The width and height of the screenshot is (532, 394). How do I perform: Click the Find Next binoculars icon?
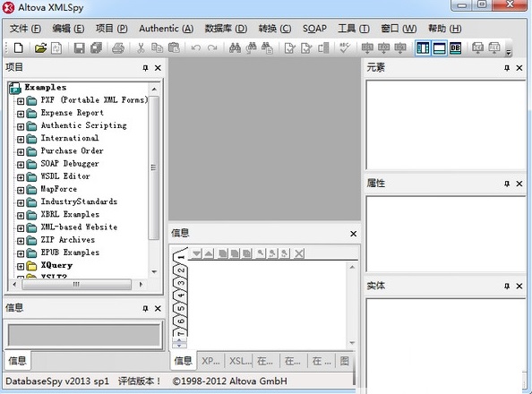coord(251,47)
